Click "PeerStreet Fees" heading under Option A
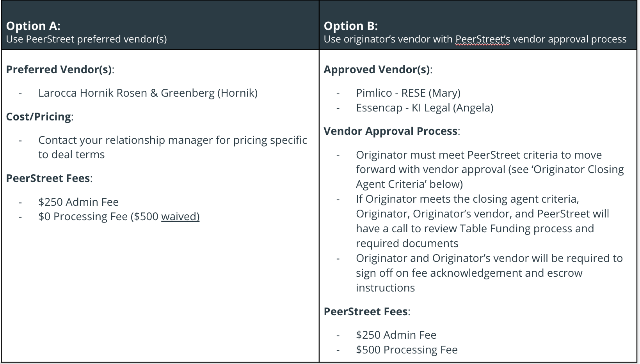640x364 pixels. pyautogui.click(x=48, y=178)
